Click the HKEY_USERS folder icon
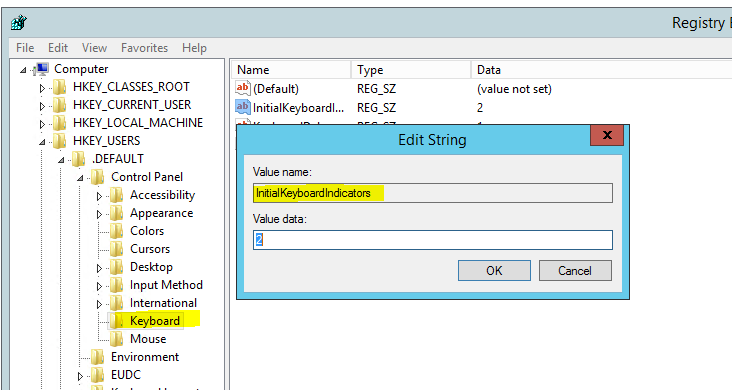 (59, 141)
